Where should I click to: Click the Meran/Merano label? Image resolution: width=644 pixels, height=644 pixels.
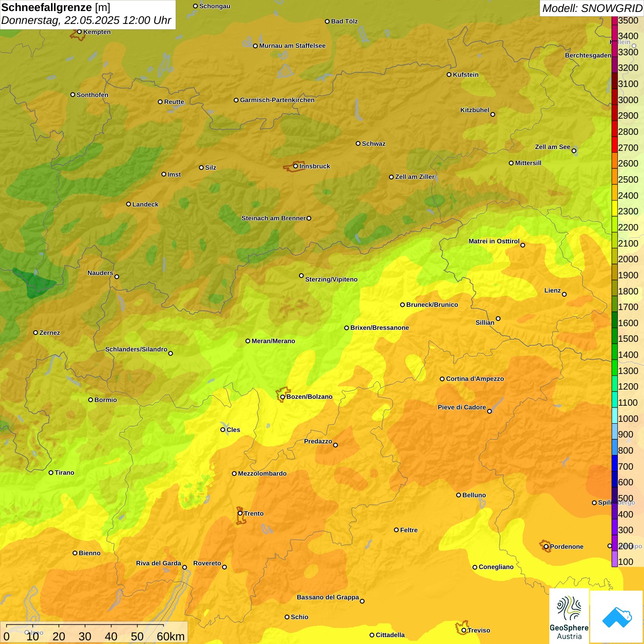click(x=273, y=341)
